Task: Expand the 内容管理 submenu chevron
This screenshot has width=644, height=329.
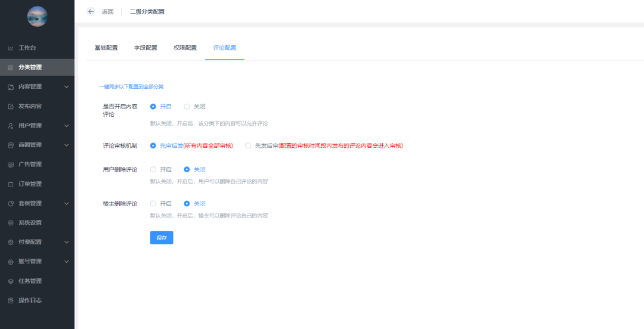Action: click(67, 86)
